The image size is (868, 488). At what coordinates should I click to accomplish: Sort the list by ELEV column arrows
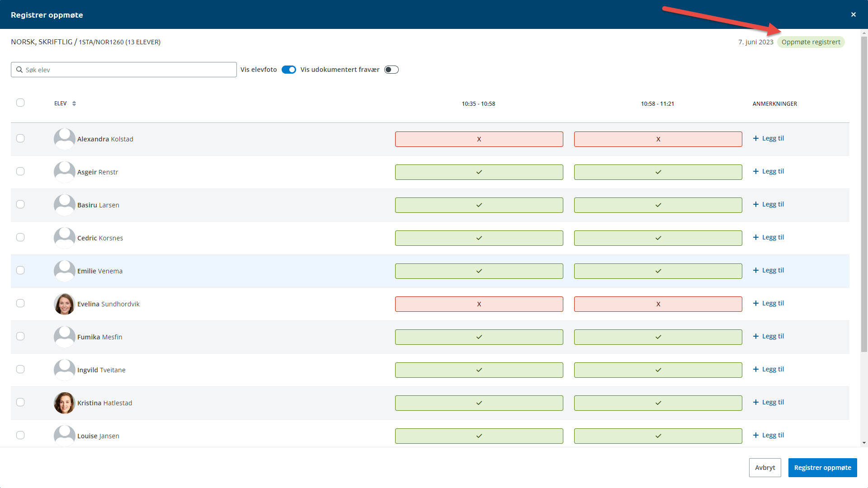click(74, 103)
